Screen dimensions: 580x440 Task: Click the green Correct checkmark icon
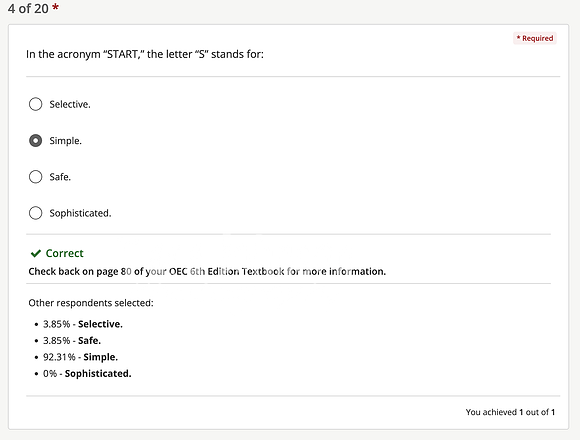point(36,253)
